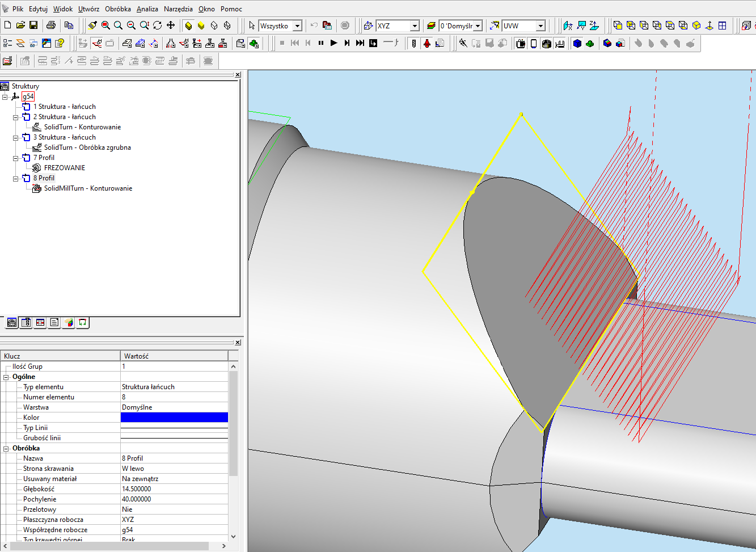Image resolution: width=756 pixels, height=552 pixels.
Task: Click the Print icon in toolbar
Action: click(51, 26)
